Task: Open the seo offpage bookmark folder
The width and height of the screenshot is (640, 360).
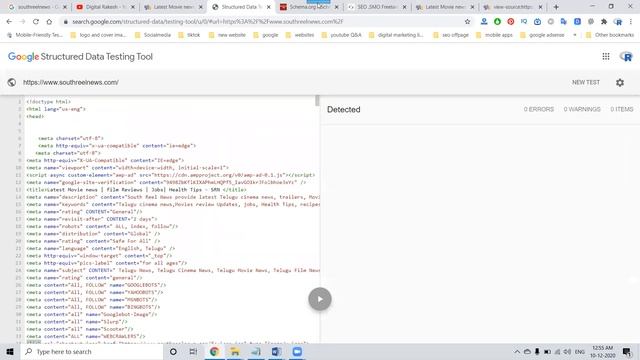Action: pos(451,35)
